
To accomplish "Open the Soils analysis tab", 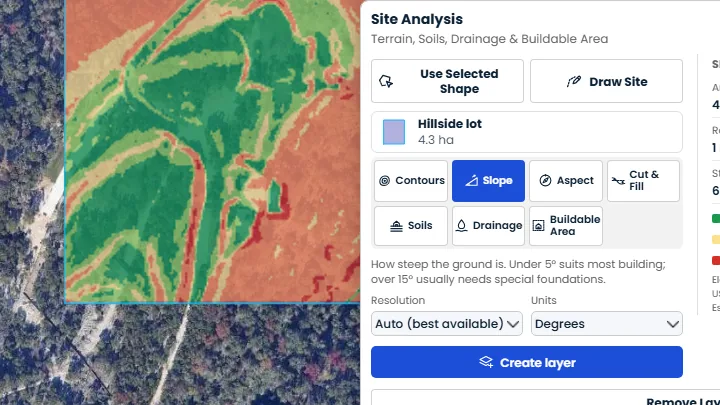I will click(411, 226).
